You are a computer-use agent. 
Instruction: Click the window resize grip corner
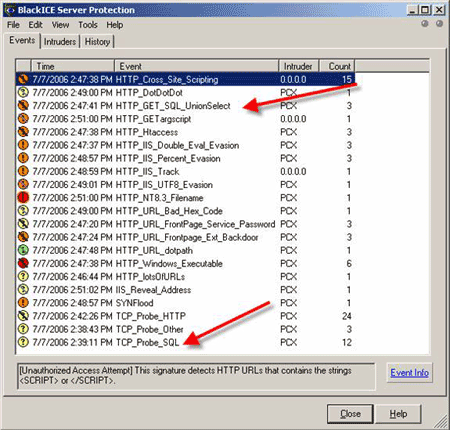(x=440, y=422)
